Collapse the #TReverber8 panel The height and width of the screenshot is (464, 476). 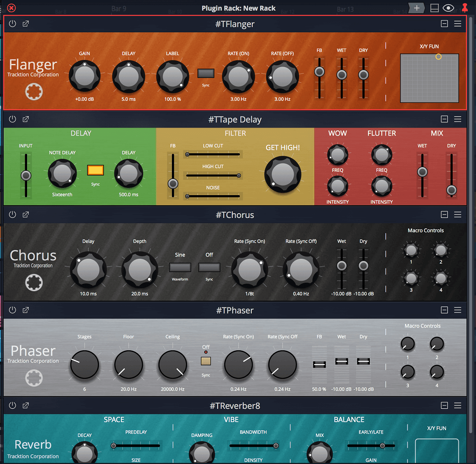click(444, 405)
